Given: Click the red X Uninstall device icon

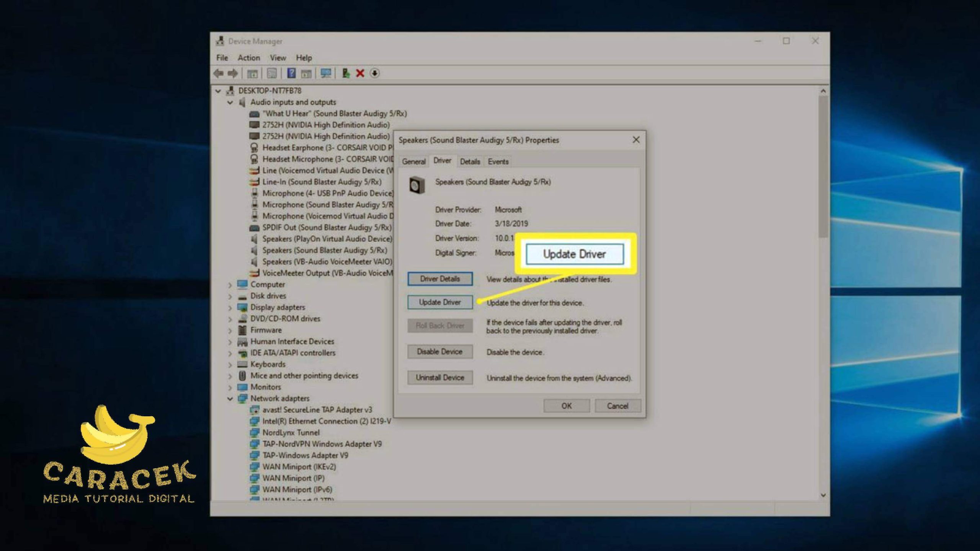Looking at the screenshot, I should [360, 73].
